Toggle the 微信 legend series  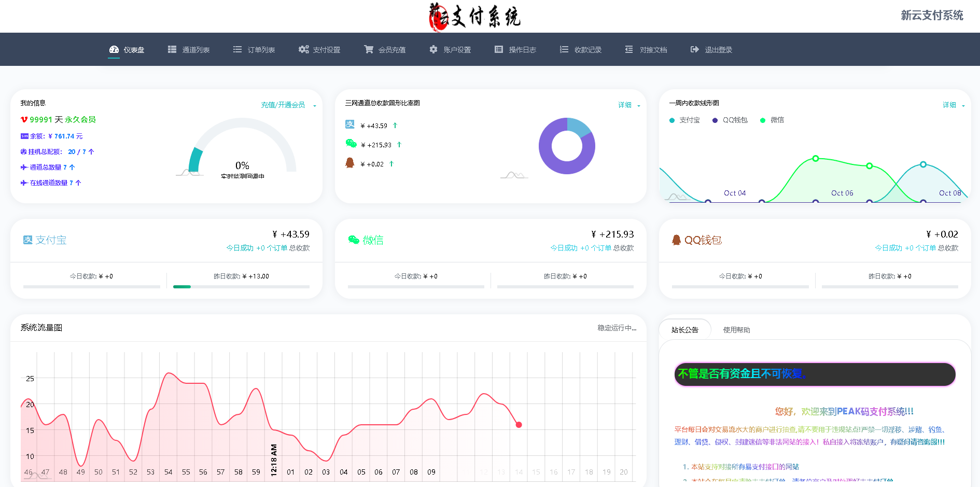click(772, 120)
